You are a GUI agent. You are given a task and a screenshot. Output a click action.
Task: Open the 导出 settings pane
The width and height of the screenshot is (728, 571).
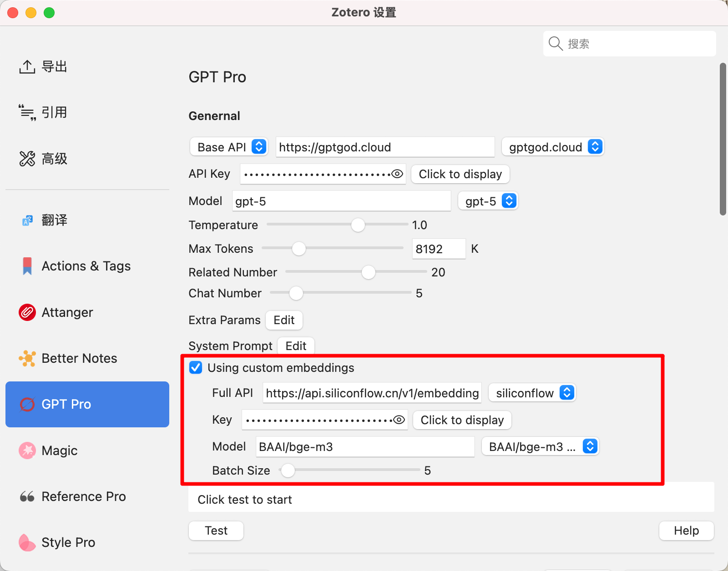click(87, 67)
